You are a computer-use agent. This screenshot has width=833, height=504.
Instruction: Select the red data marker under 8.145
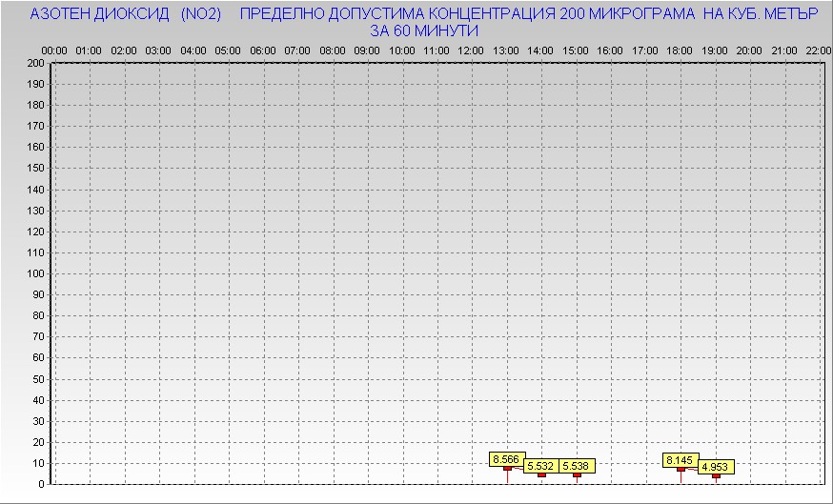tap(681, 470)
